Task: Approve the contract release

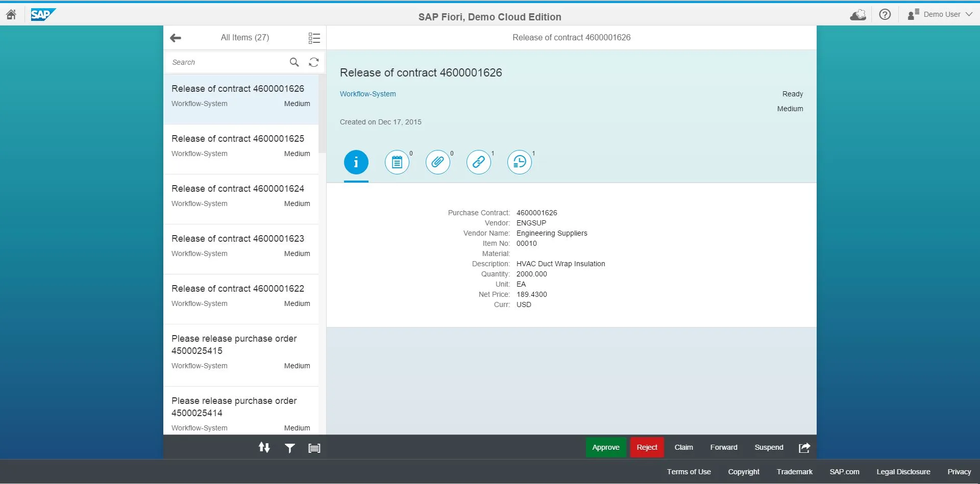Action: 606,447
